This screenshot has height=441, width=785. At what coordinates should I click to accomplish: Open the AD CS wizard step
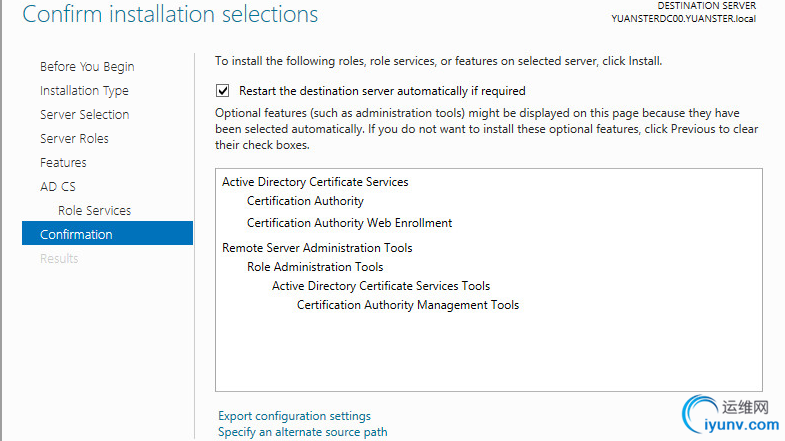pos(58,187)
